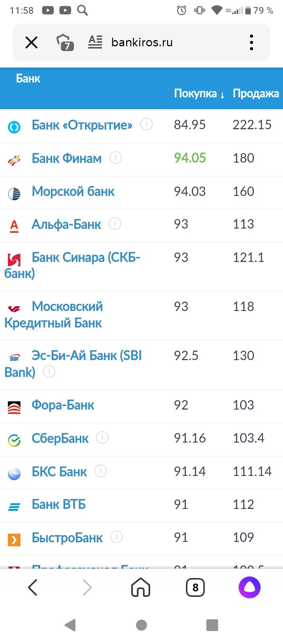Screen dimensions: 283x644
Task: Open the tabs counter showing 8
Action: (x=195, y=587)
